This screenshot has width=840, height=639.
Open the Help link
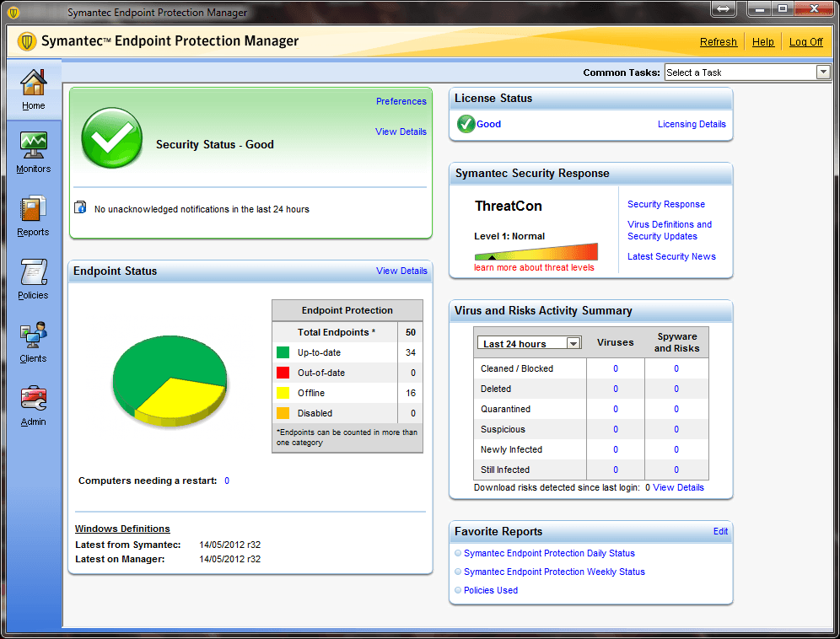pyautogui.click(x=763, y=42)
